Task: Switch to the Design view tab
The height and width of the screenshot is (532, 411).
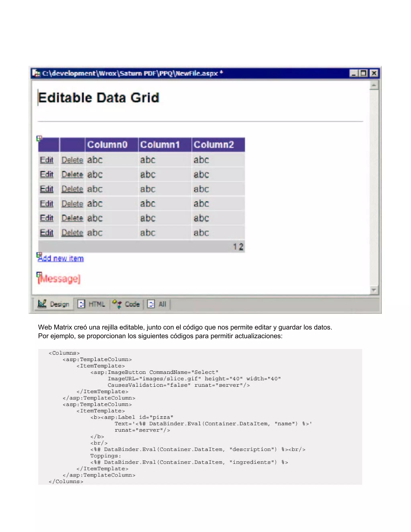Action: tap(54, 304)
